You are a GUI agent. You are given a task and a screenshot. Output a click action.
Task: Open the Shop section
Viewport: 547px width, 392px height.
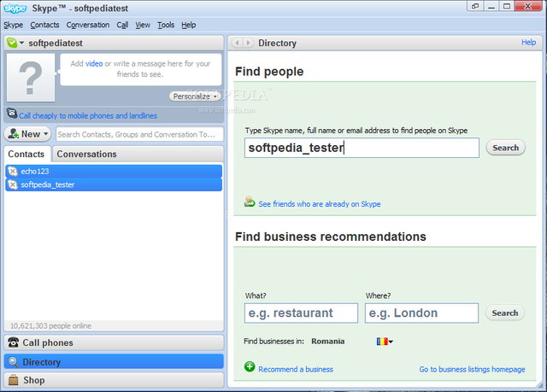114,380
